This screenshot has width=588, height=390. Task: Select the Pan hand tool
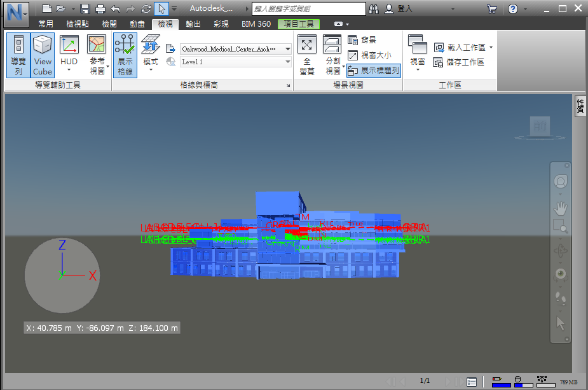561,207
